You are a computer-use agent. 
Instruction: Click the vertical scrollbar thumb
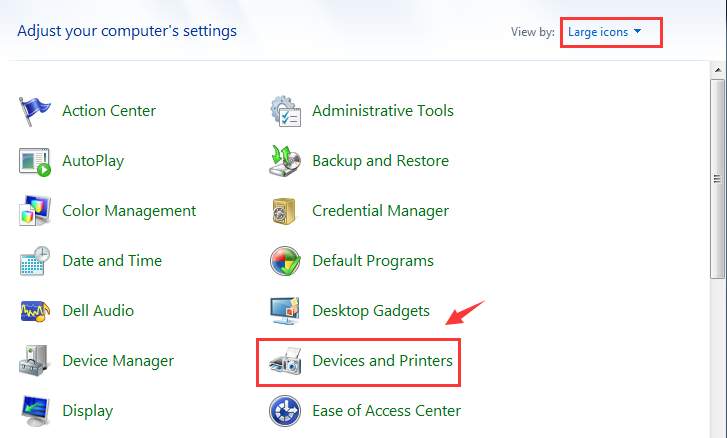point(718,178)
